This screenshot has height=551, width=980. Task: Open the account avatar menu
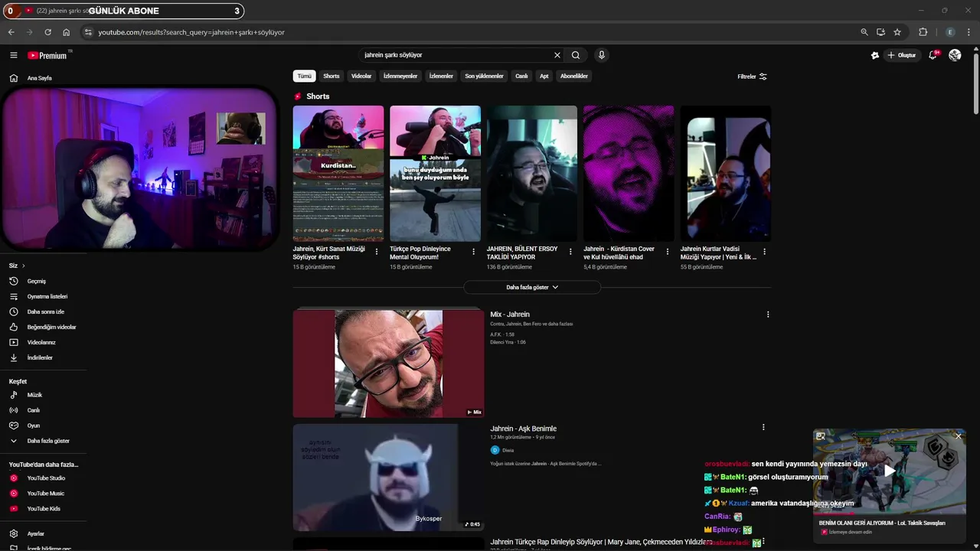955,55
